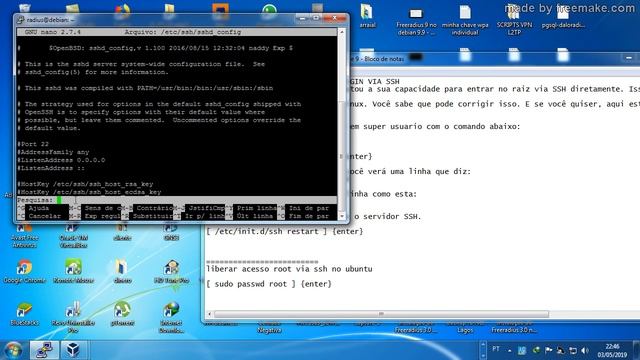This screenshot has height=360, width=640.
Task: Click PuTTY window icon in title bar
Action: pos(20,19)
